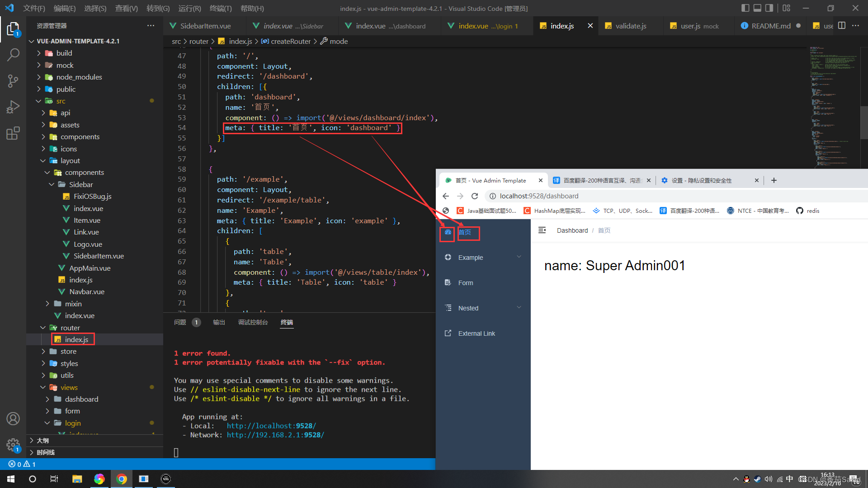Viewport: 868px width, 488px height.
Task: Toggle the panel layout icon
Action: pyautogui.click(x=757, y=8)
